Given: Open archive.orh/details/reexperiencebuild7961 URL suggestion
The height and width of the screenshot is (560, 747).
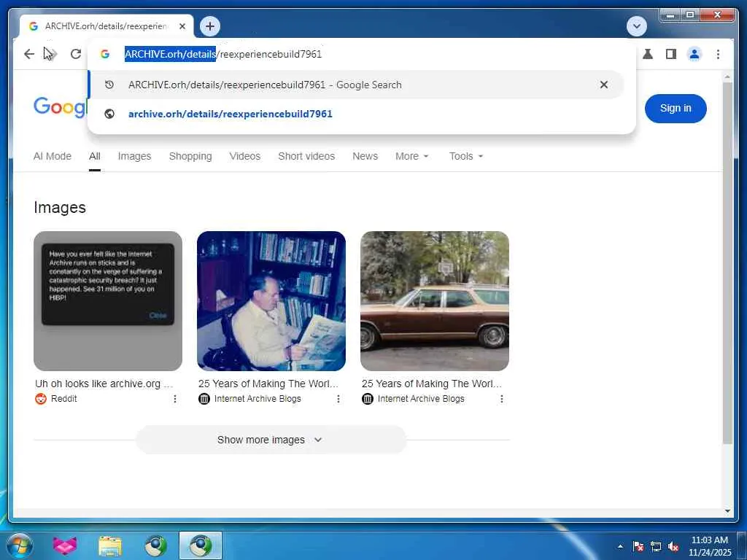Looking at the screenshot, I should point(356,114).
